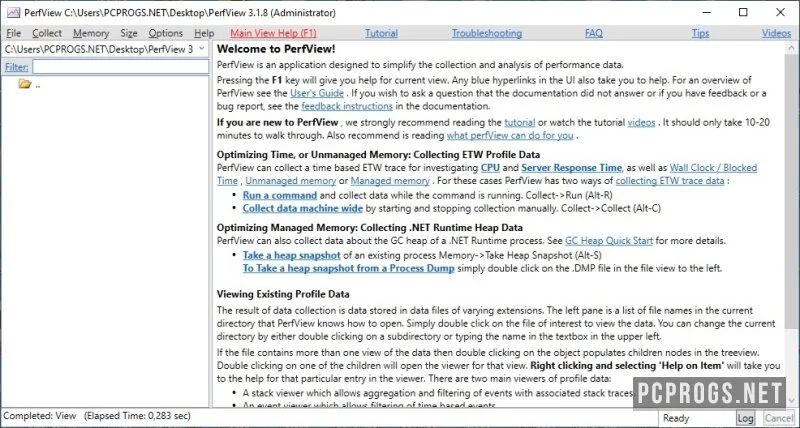
Task: Open the GC Heap Quick Start link
Action: (x=609, y=241)
